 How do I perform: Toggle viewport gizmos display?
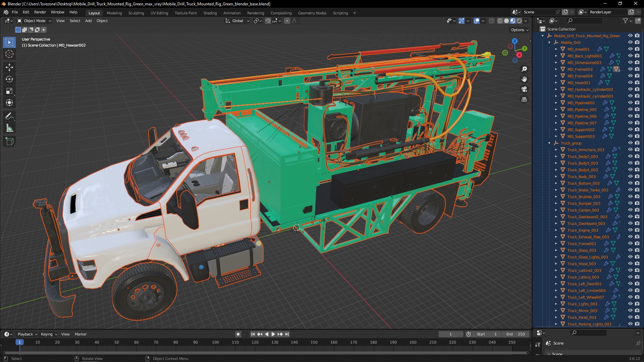click(462, 21)
